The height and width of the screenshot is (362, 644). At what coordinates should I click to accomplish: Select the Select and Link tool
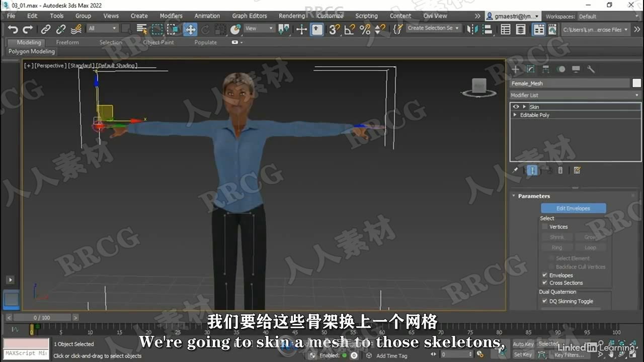(46, 29)
